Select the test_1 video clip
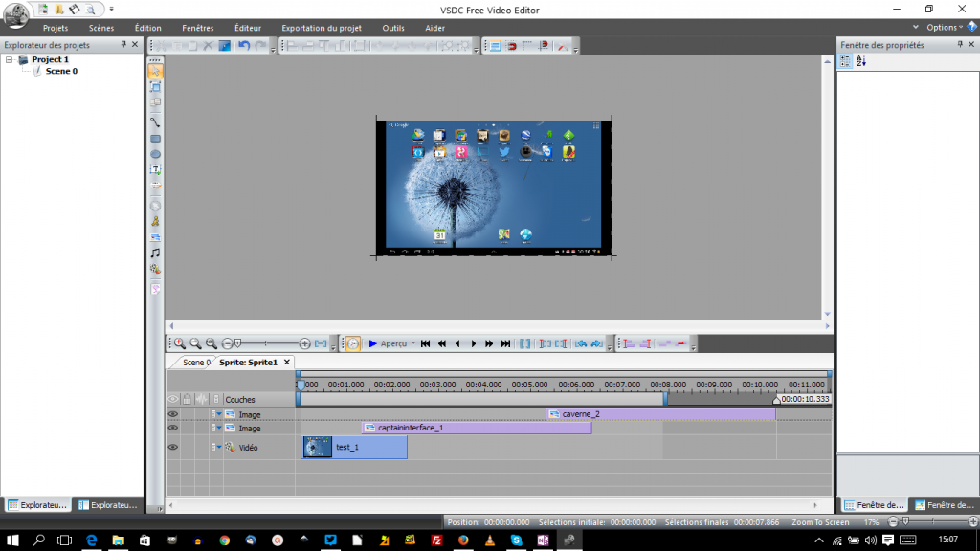Screen dimensions: 980x551 click(355, 447)
